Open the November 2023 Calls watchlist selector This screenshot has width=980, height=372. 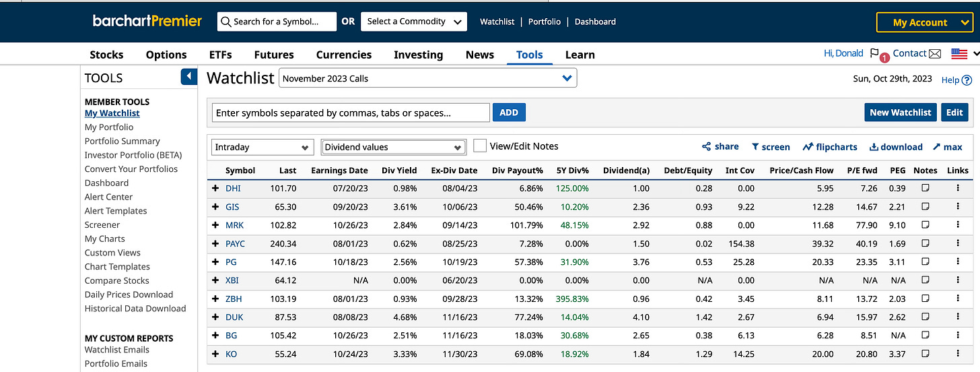(x=428, y=78)
